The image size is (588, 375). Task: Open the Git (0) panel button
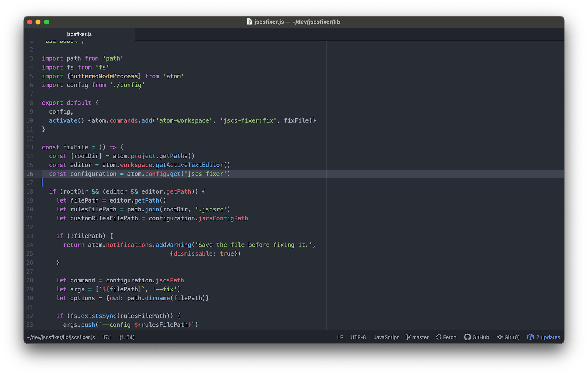tap(508, 337)
